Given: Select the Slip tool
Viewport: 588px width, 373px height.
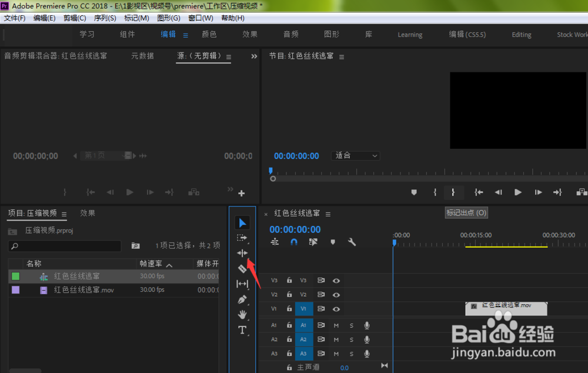Looking at the screenshot, I should coord(242,284).
